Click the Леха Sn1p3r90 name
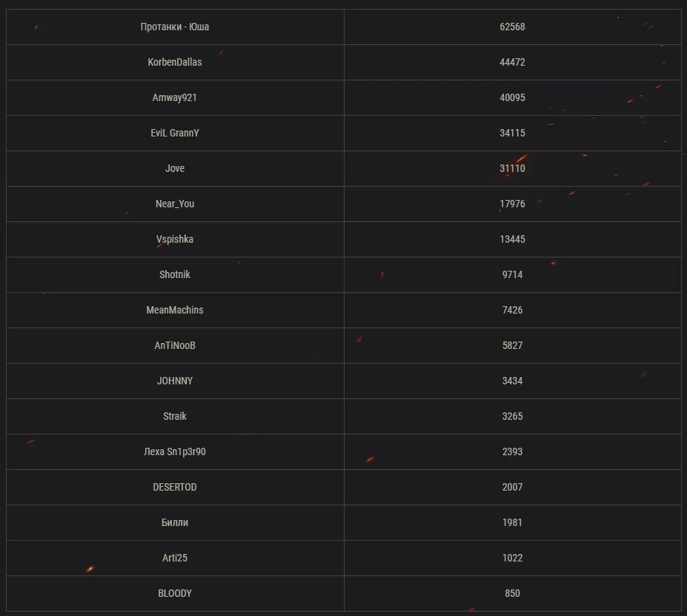Viewport: 687px width, 616px height. coord(175,451)
